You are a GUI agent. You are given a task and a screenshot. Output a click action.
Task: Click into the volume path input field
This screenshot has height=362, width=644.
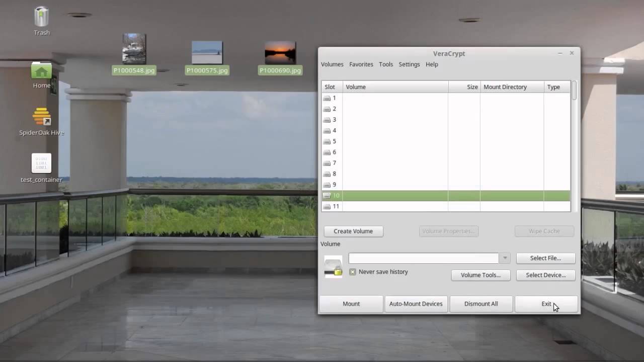tap(424, 258)
